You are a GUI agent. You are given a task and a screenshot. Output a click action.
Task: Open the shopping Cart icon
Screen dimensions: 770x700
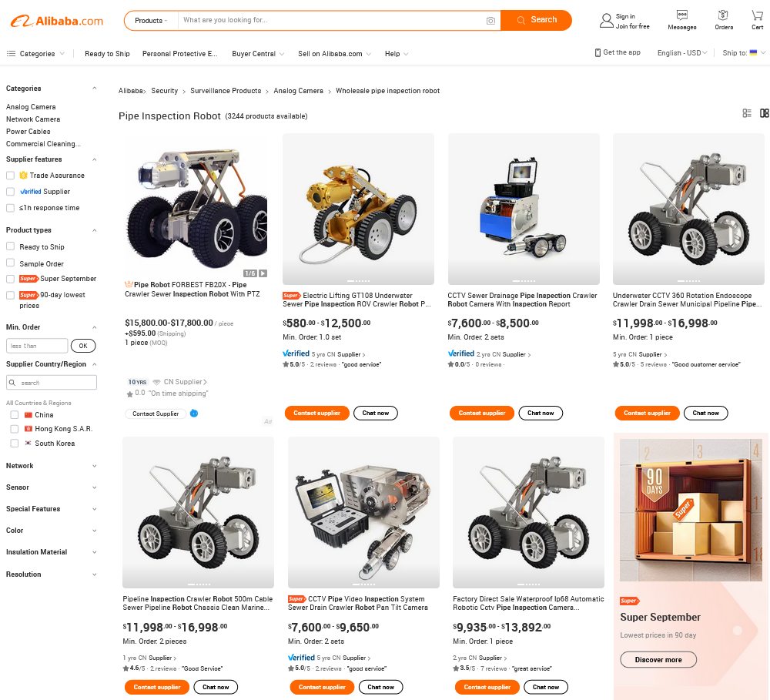757,15
